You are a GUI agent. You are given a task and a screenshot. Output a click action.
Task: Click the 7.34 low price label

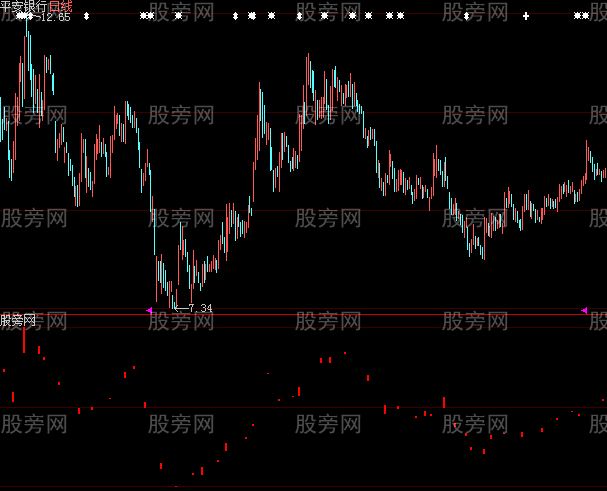pos(200,306)
